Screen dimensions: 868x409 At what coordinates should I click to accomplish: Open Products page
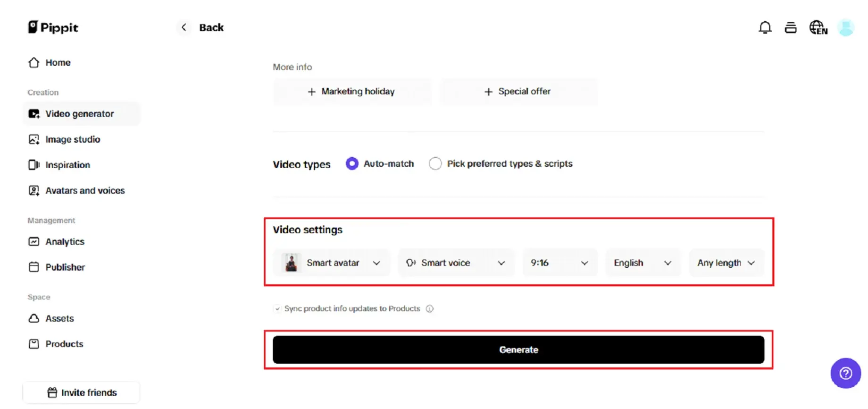tap(81, 344)
